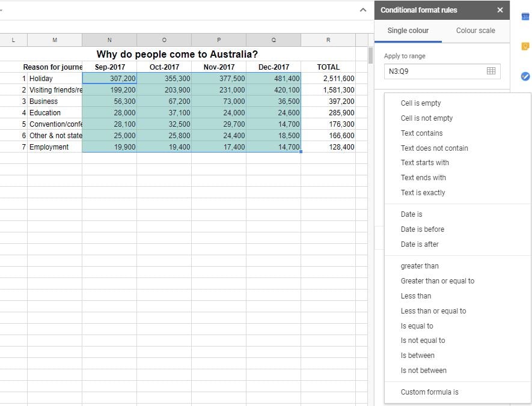Open Google Calendar side panel icon
Image resolution: width=532 pixels, height=406 pixels.
tap(525, 16)
